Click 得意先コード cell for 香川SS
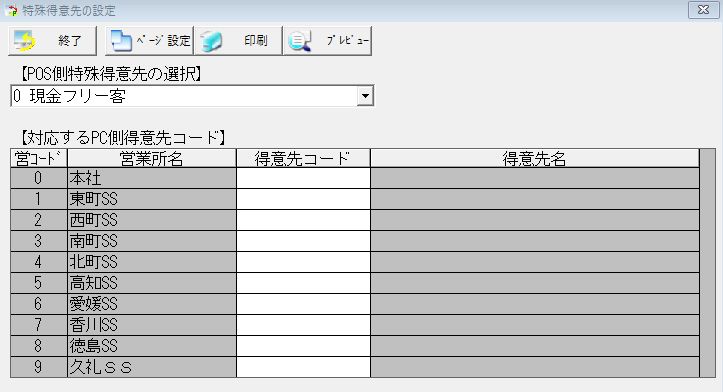723x392 pixels. [x=303, y=325]
